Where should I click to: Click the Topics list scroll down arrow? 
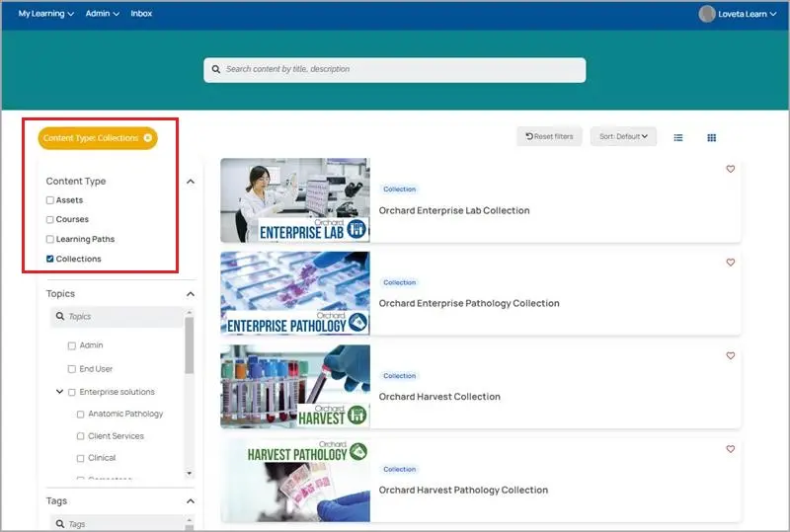pyautogui.click(x=189, y=474)
